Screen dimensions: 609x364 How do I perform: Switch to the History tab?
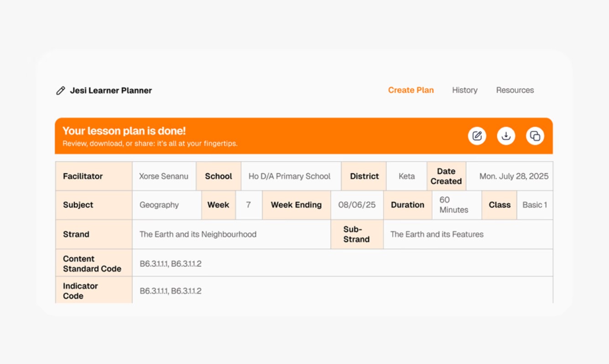tap(464, 90)
